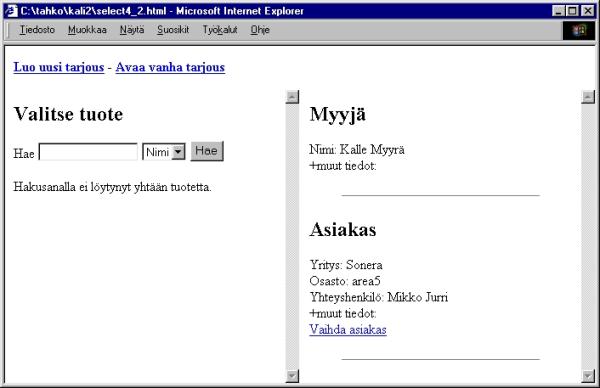Click text 'Hakusanalla ei löytynyt yhtään tuotetta.'
The width and height of the screenshot is (600, 388).
coord(112,187)
